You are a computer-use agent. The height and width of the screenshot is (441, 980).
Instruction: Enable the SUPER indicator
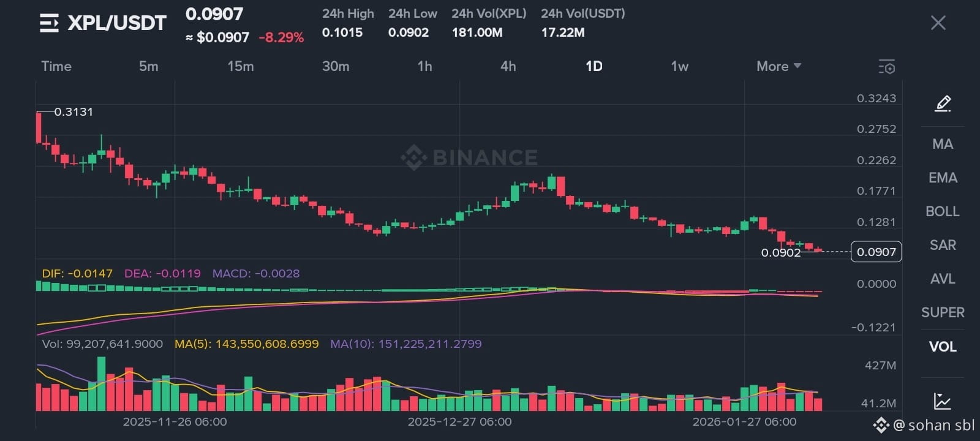(x=942, y=312)
